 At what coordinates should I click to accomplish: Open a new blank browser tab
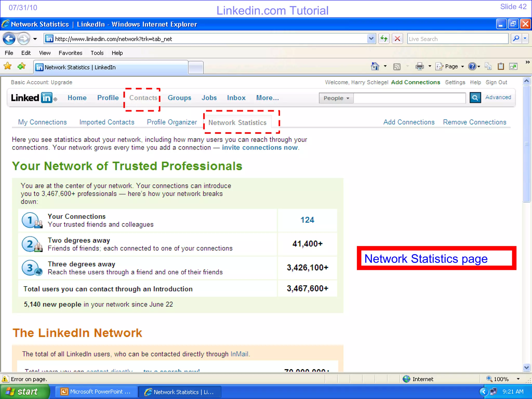tap(196, 68)
